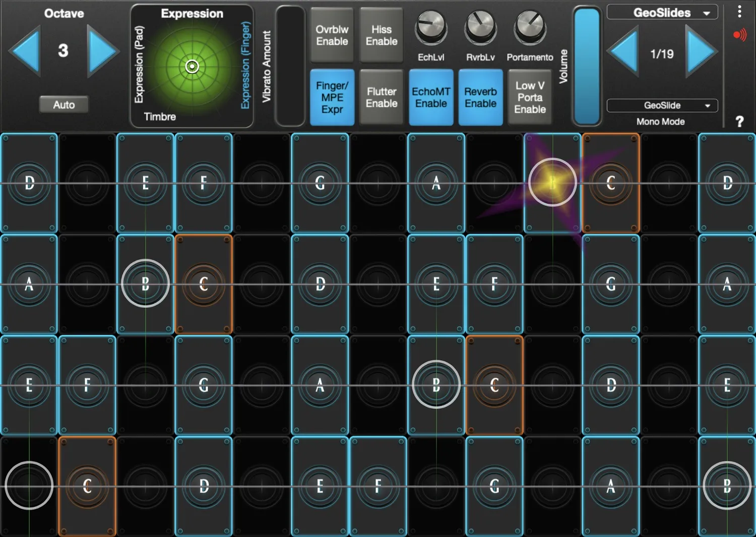Click the octave number 3
This screenshot has width=756, height=537.
click(x=63, y=50)
